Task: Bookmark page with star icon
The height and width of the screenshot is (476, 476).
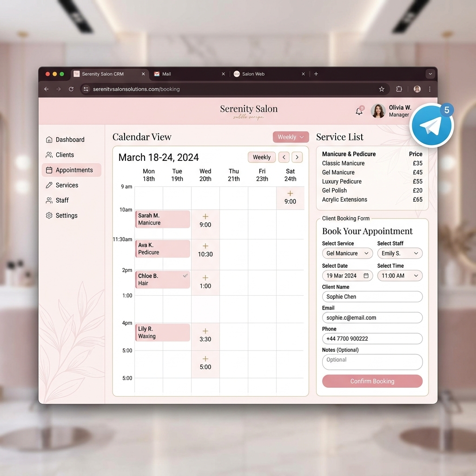Action: click(x=382, y=89)
